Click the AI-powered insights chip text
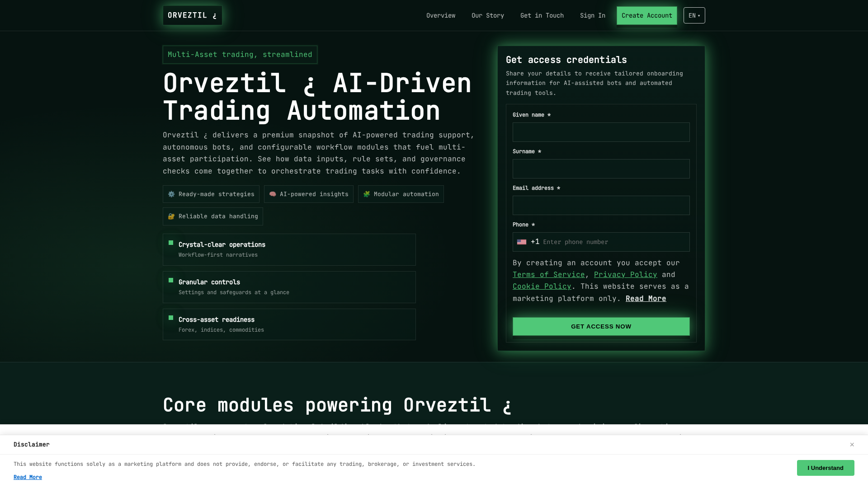Image resolution: width=868 pixels, height=488 pixels. [x=314, y=194]
